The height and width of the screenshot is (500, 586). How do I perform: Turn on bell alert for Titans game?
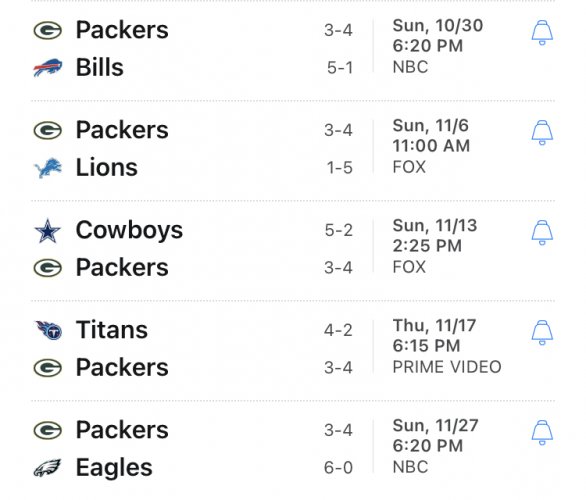tap(542, 332)
